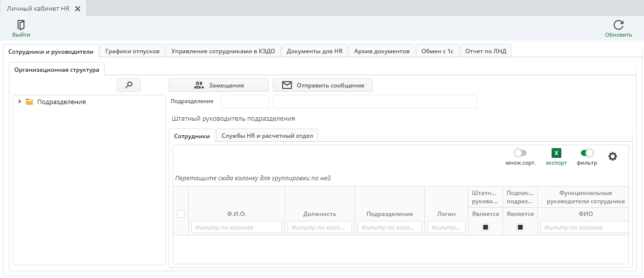This screenshot has height=278, width=644.
Task: Select Организационная структура tab
Action: tap(57, 69)
